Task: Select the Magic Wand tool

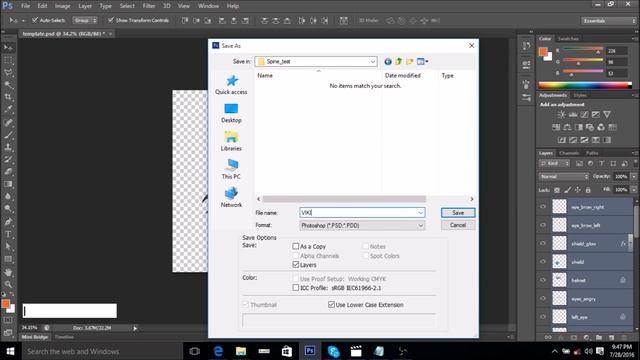Action: tap(8, 85)
